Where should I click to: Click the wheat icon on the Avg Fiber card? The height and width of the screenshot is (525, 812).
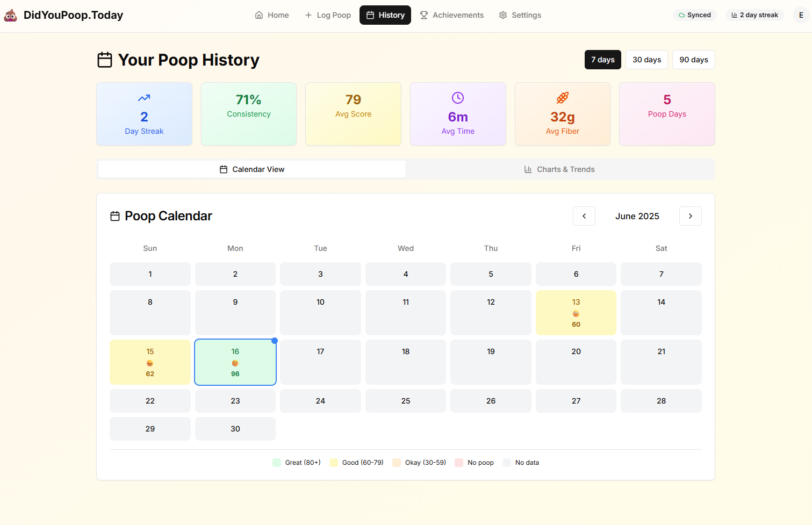point(562,98)
